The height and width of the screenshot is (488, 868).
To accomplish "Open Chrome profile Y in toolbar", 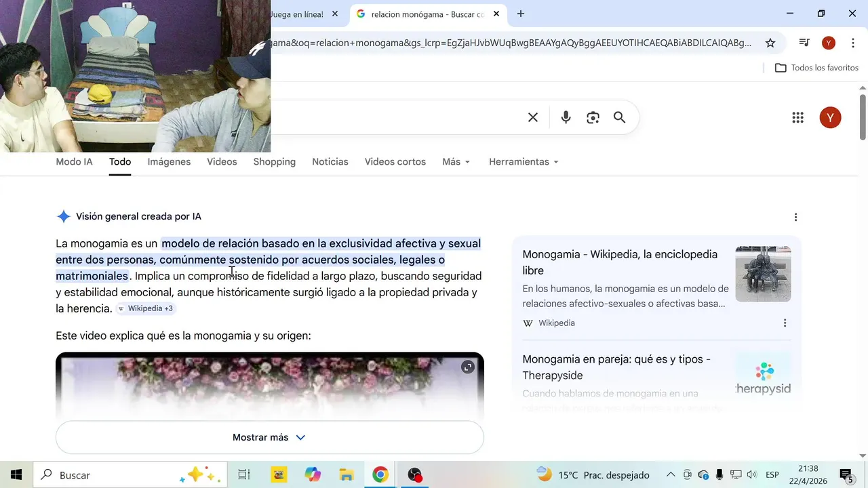I will click(x=828, y=43).
